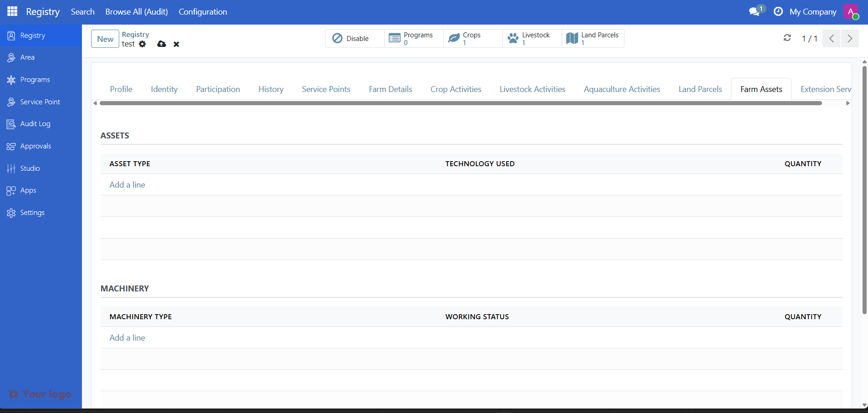Click the tabs horizontal scrollbar
Image resolution: width=868 pixels, height=413 pixels.
(461, 103)
